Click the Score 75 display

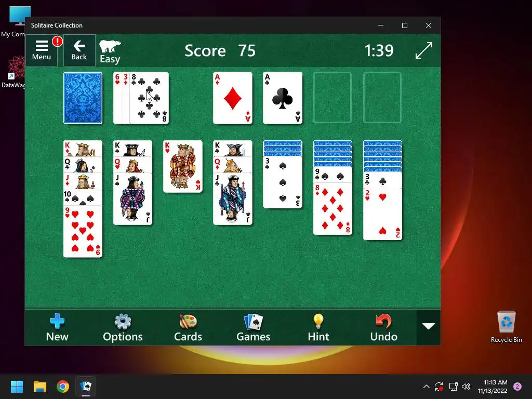[220, 50]
